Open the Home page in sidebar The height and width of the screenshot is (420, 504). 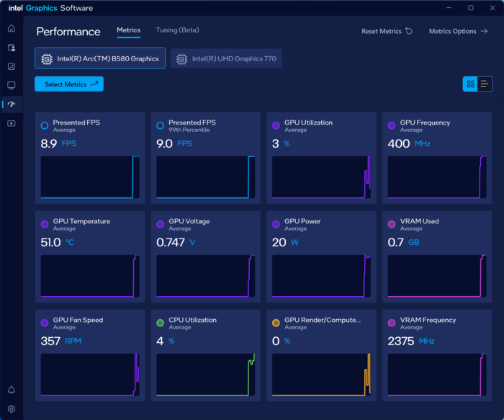pos(12,29)
